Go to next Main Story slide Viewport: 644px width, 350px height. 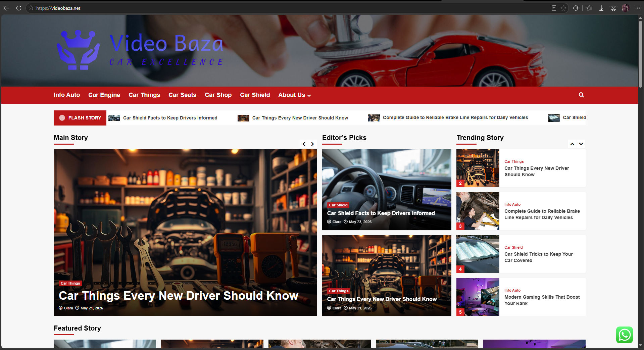(312, 144)
